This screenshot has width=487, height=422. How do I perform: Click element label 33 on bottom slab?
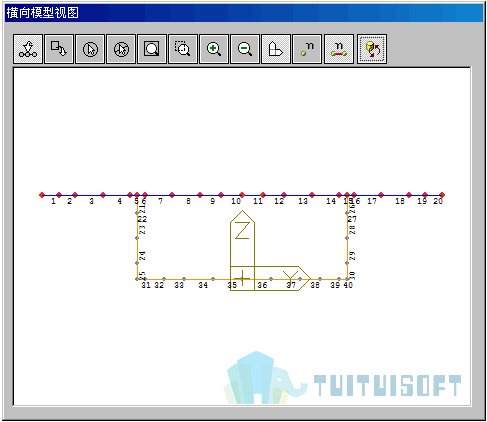[x=179, y=285]
